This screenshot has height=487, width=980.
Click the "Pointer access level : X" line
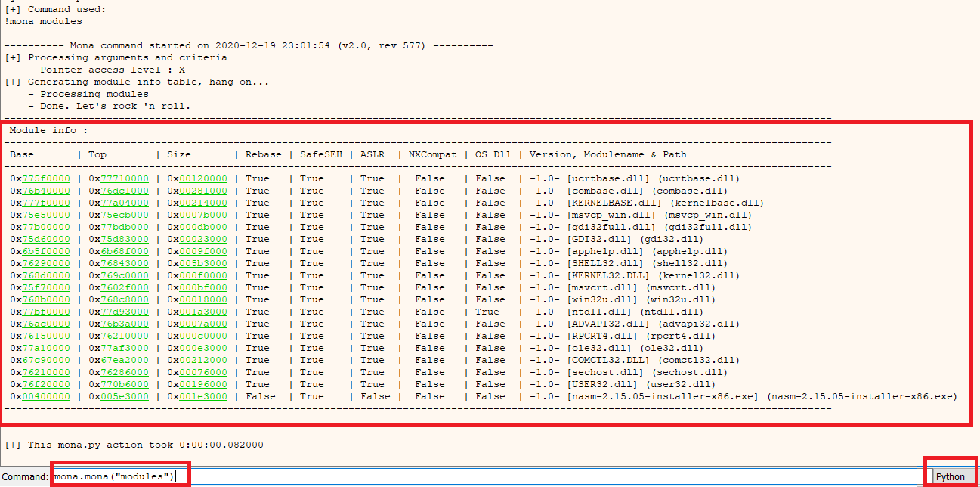[107, 70]
